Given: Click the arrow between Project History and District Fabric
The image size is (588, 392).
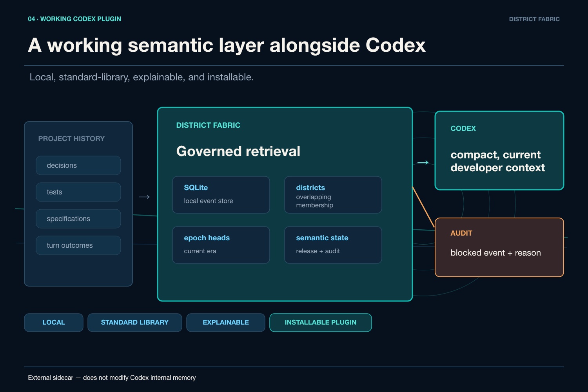Looking at the screenshot, I should click(x=144, y=197).
